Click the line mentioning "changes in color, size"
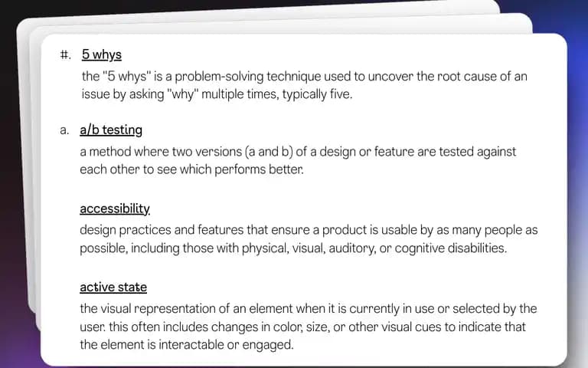 tap(302, 327)
